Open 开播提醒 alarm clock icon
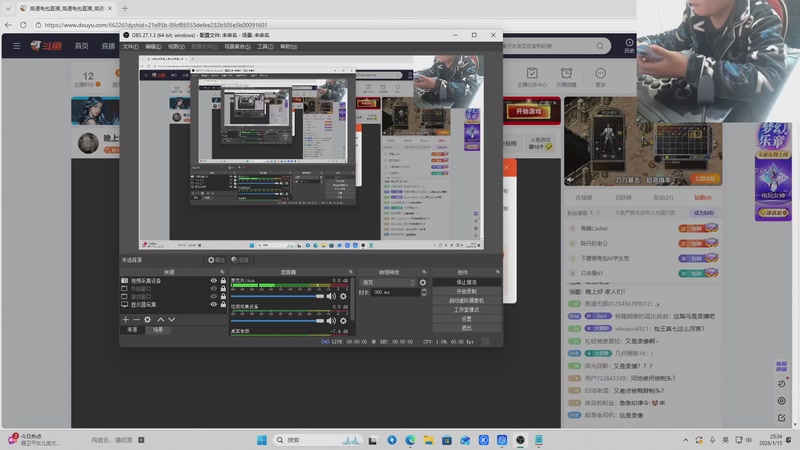 point(566,72)
